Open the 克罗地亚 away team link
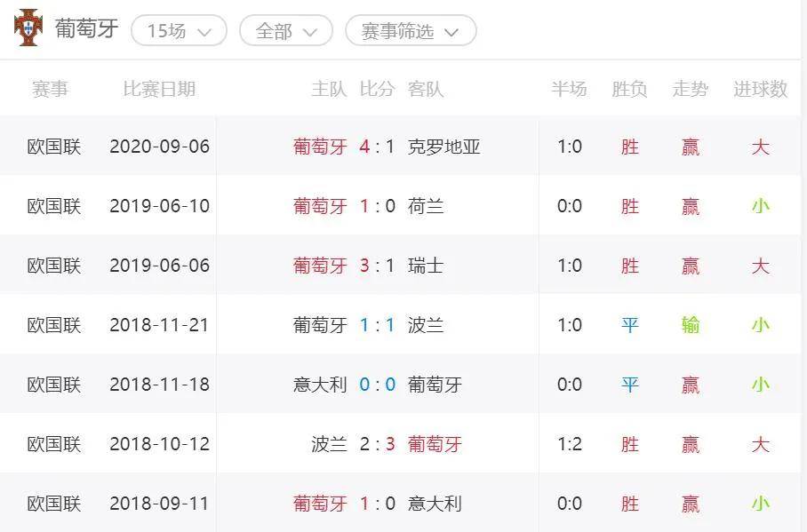 [x=443, y=147]
